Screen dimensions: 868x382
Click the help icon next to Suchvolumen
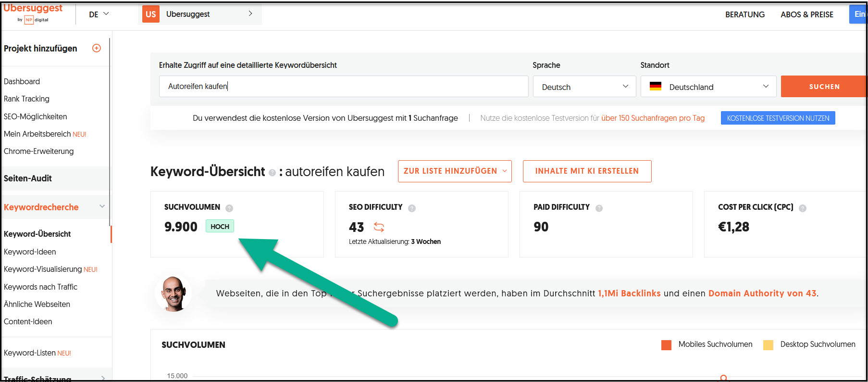pos(229,208)
